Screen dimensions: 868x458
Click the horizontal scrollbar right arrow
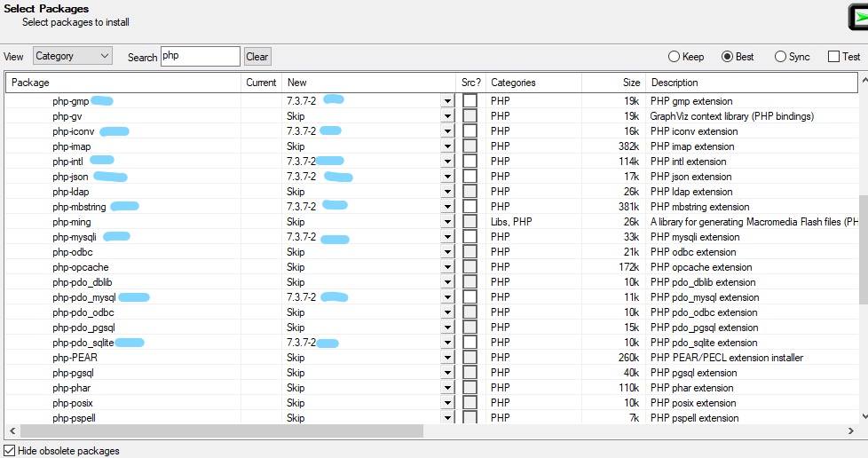(x=851, y=430)
